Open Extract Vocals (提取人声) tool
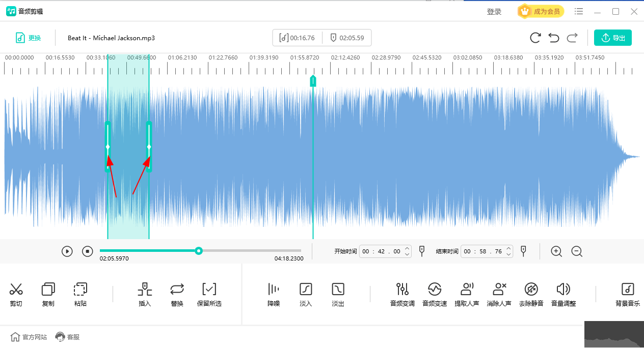This screenshot has width=644, height=348. coord(467,290)
